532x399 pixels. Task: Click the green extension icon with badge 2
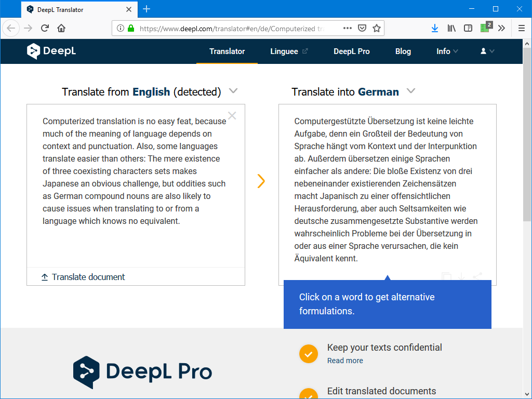[x=486, y=27]
